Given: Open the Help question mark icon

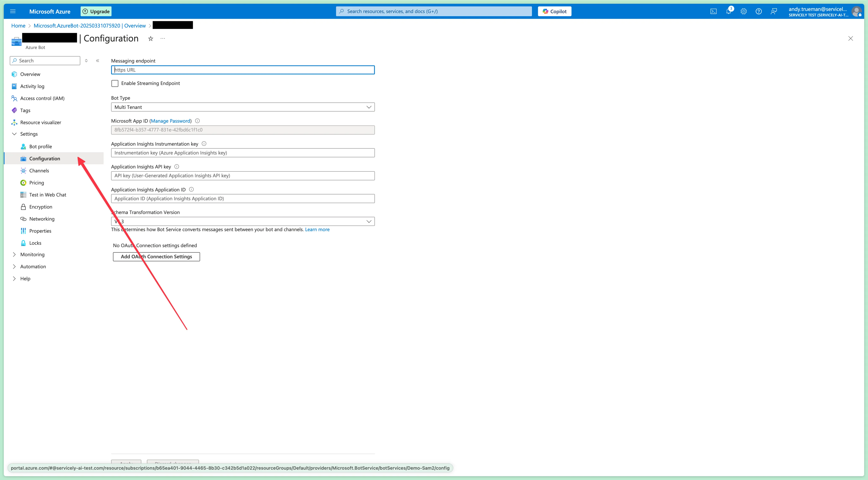Looking at the screenshot, I should tap(758, 11).
